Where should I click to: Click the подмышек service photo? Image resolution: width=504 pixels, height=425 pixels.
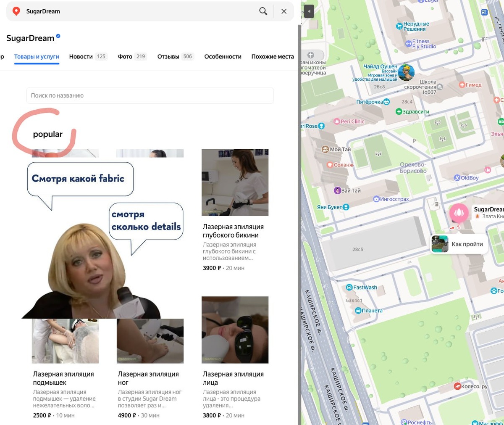[x=65, y=341]
